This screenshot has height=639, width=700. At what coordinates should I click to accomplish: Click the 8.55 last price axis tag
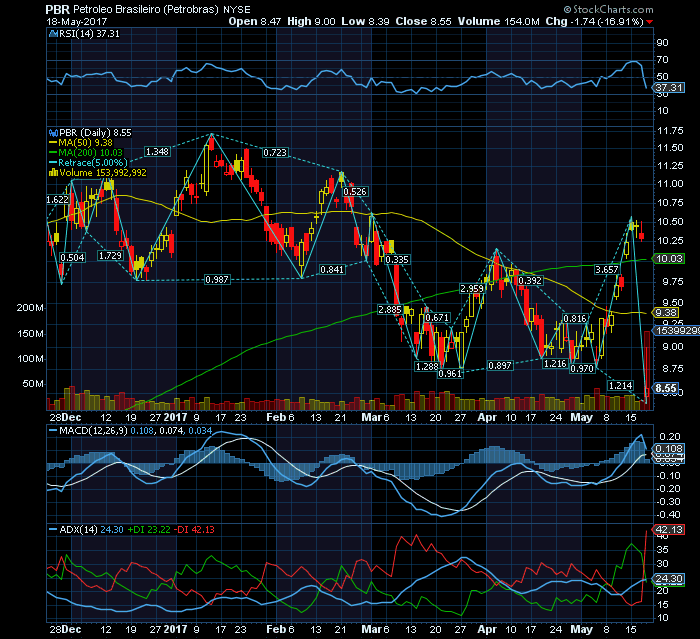click(x=667, y=388)
